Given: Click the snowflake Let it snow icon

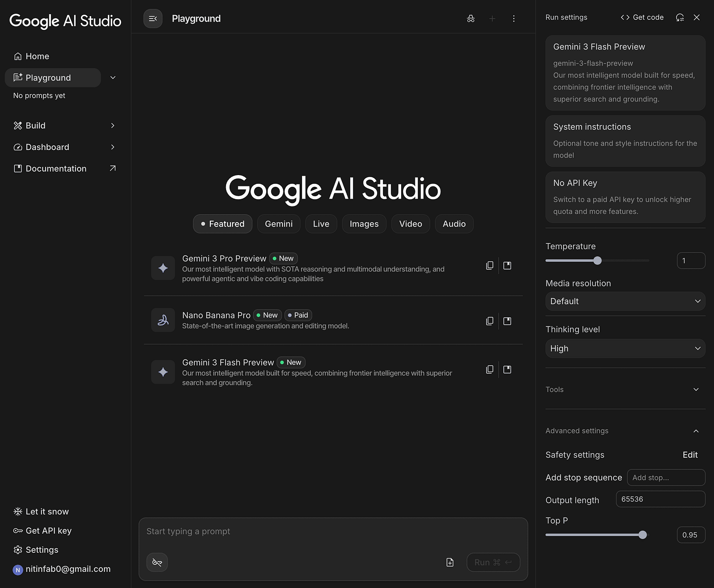Looking at the screenshot, I should pyautogui.click(x=18, y=511).
